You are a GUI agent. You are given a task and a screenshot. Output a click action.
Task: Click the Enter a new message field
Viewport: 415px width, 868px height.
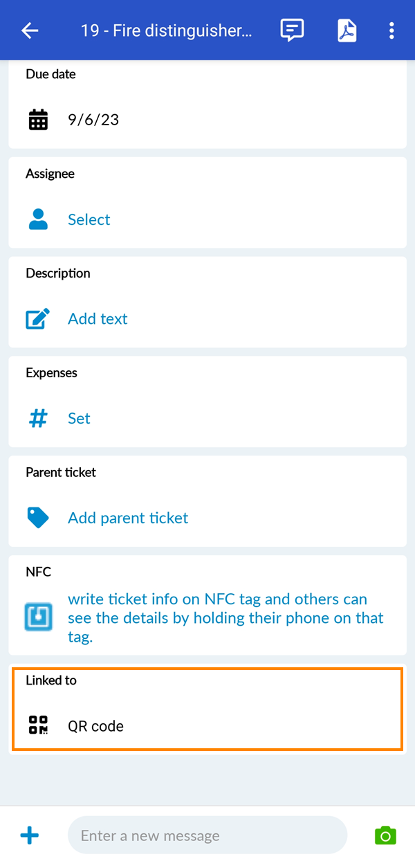[x=207, y=835]
